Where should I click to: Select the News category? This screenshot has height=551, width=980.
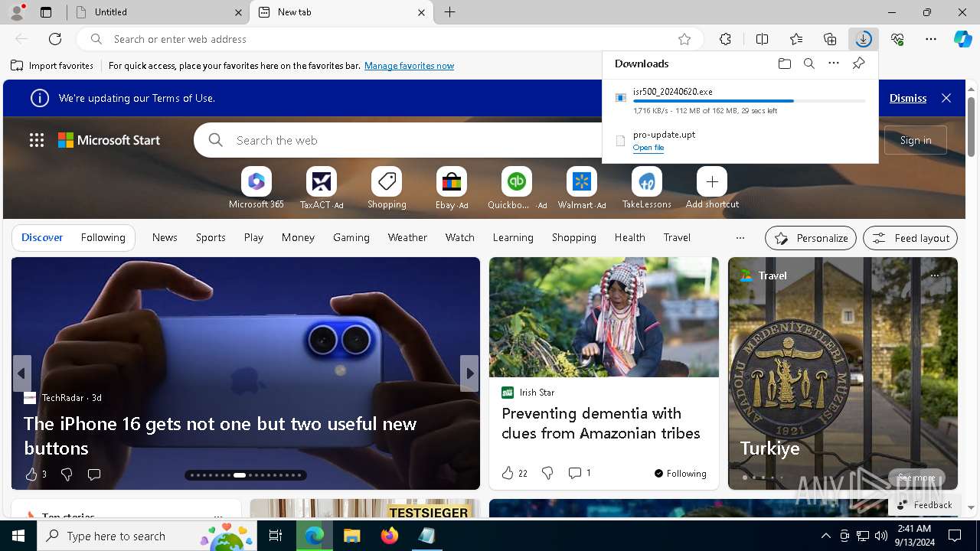(x=165, y=238)
